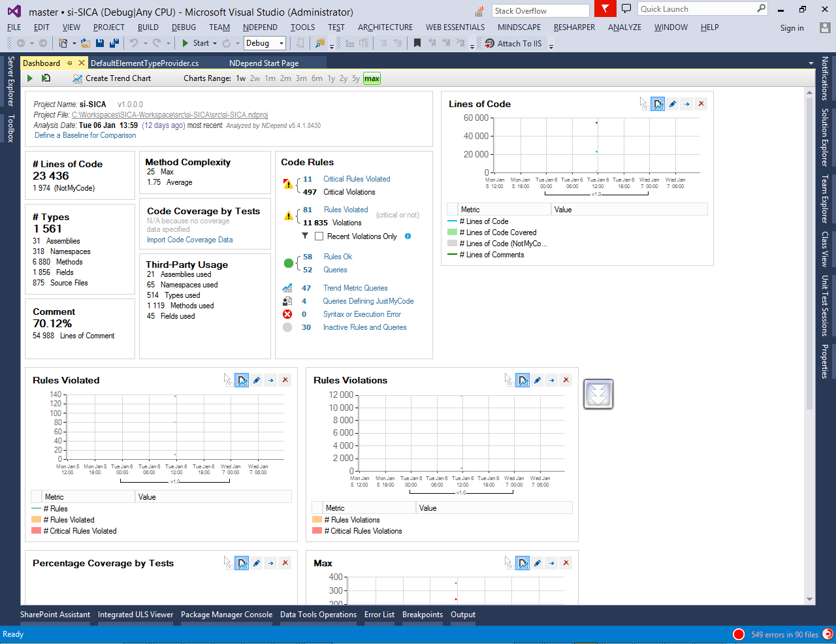Expand the Start button dropdown arrow
The image size is (836, 644).
tap(215, 44)
